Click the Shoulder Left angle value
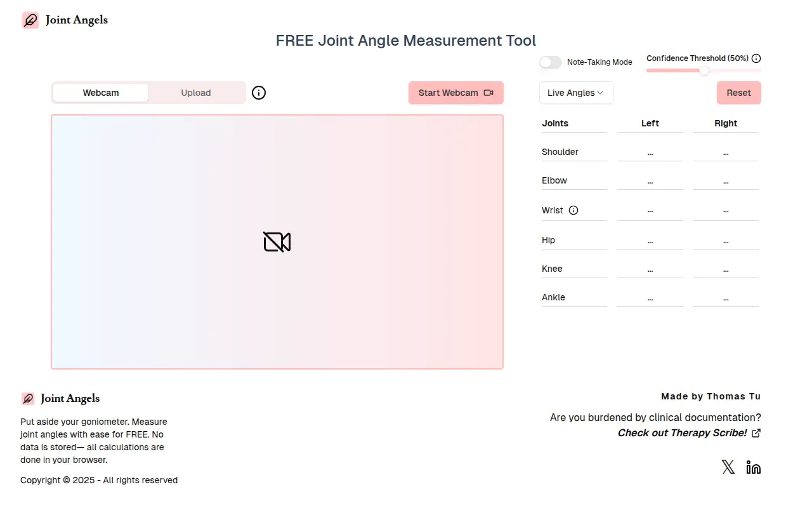Image resolution: width=812 pixels, height=508 pixels. pos(650,152)
